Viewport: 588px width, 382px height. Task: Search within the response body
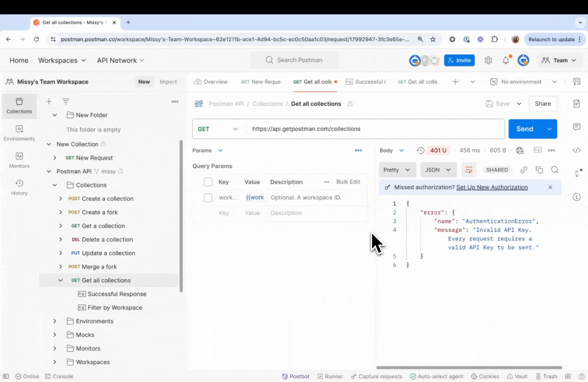coord(555,170)
